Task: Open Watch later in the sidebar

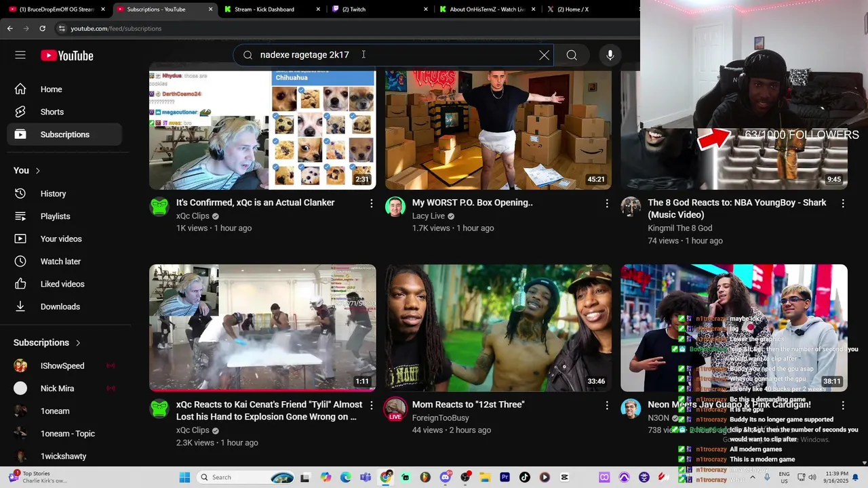Action: click(x=64, y=262)
